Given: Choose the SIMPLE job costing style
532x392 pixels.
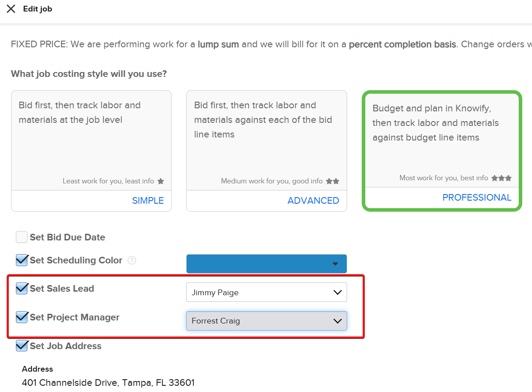Looking at the screenshot, I should 148,201.
